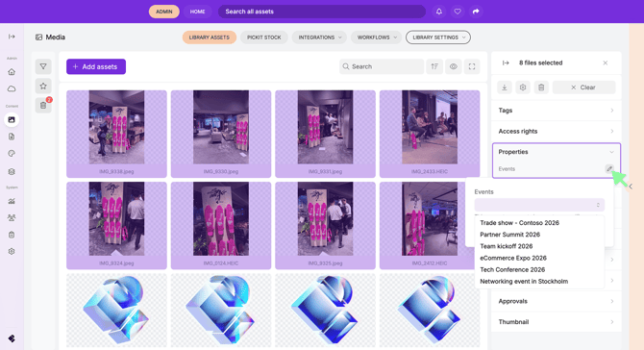
Task: Click the Home button
Action: tap(198, 12)
